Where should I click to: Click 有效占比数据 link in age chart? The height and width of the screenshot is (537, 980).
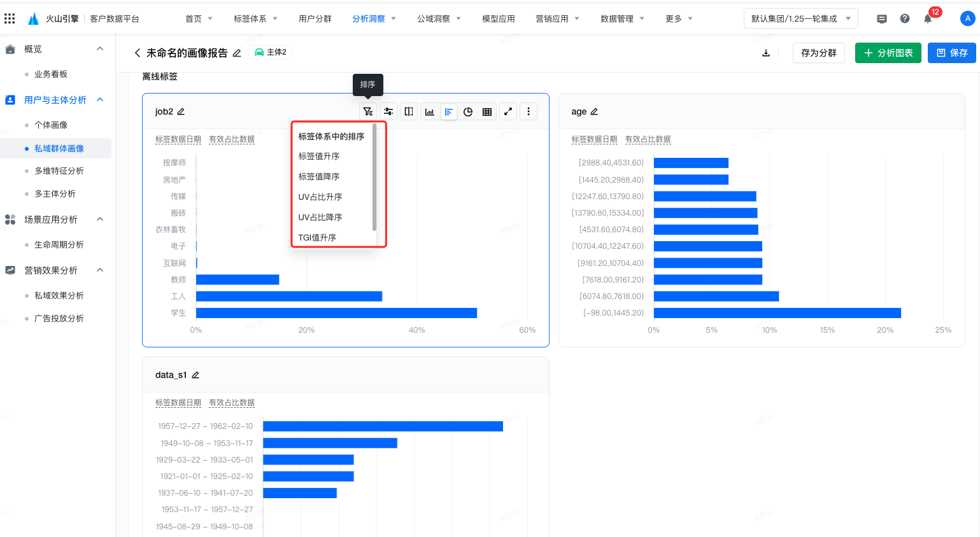(648, 139)
